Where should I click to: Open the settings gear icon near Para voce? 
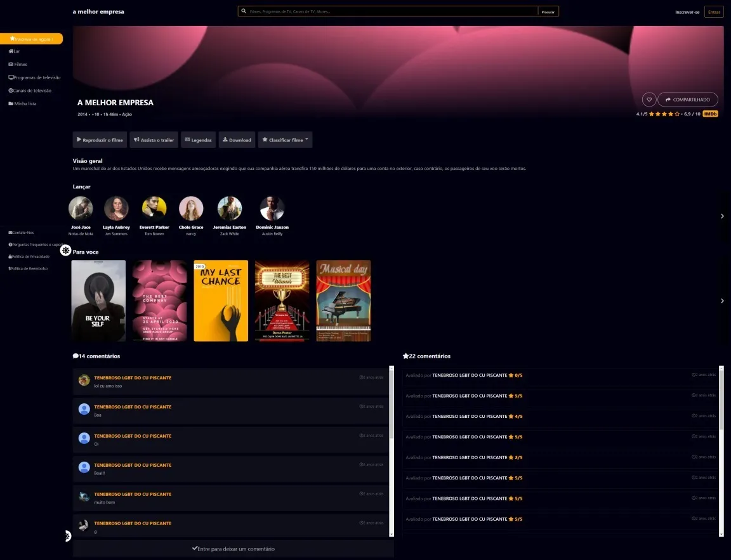[66, 251]
